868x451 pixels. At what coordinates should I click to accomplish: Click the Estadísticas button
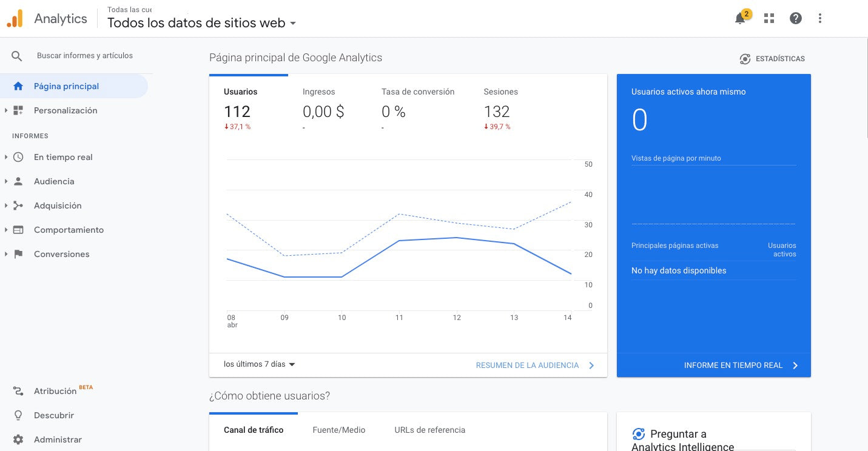coord(772,59)
